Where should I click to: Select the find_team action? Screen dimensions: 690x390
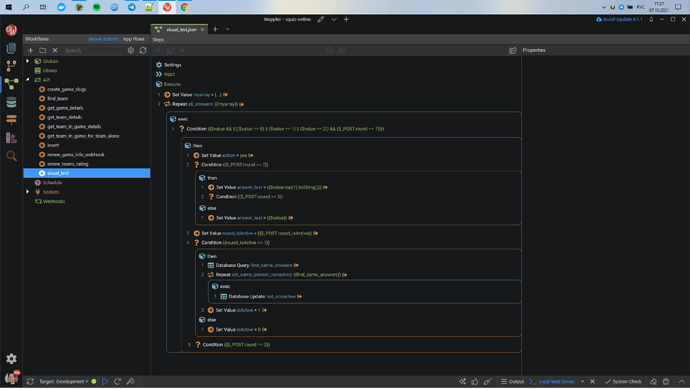(x=57, y=99)
